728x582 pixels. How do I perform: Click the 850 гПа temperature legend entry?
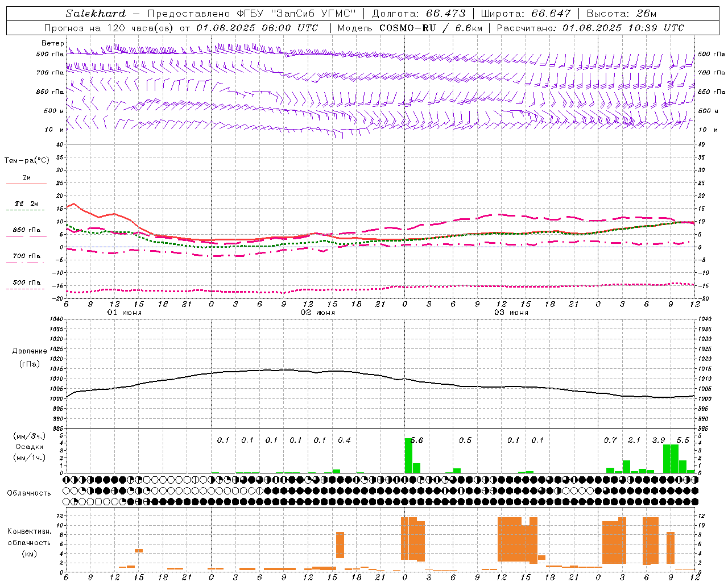[26, 230]
